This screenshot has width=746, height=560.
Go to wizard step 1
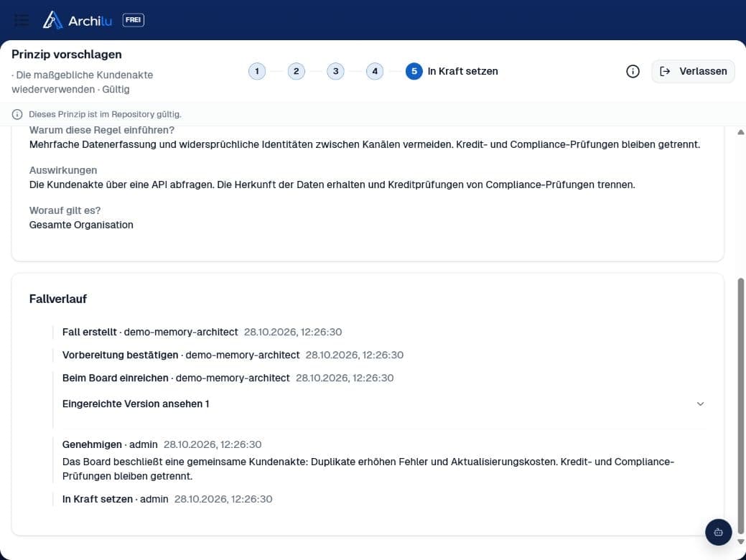coord(257,71)
